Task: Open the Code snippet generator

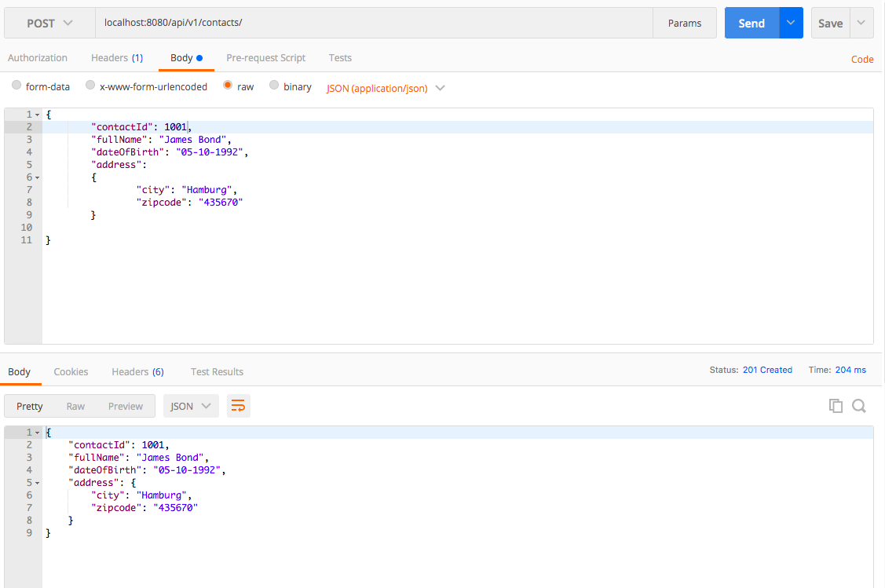Action: tap(862, 59)
